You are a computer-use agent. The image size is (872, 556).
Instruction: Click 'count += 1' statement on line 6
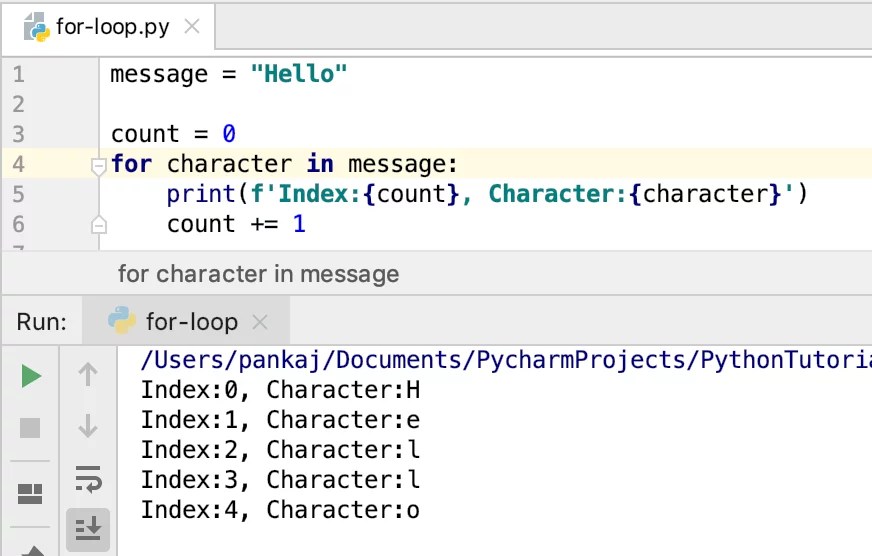[x=236, y=224]
